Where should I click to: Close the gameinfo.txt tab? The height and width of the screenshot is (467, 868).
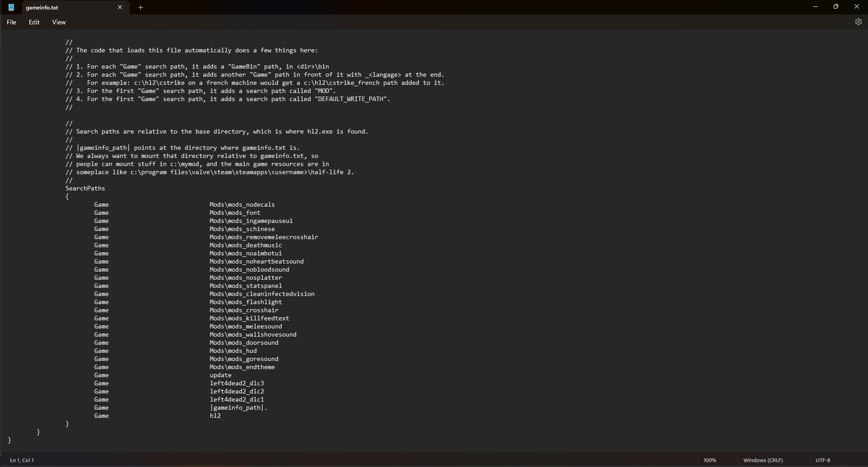pyautogui.click(x=120, y=7)
